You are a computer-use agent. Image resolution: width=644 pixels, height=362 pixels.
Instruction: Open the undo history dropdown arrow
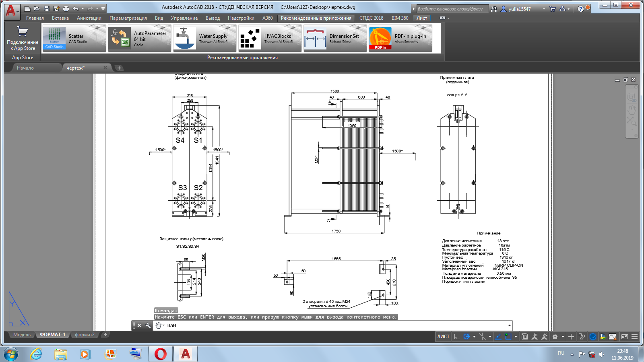coord(83,8)
